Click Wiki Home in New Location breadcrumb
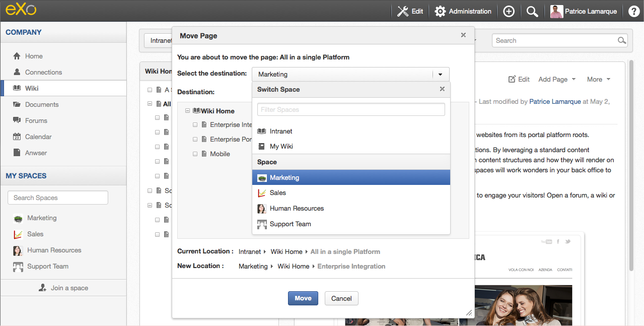This screenshot has height=326, width=644. coord(294,266)
